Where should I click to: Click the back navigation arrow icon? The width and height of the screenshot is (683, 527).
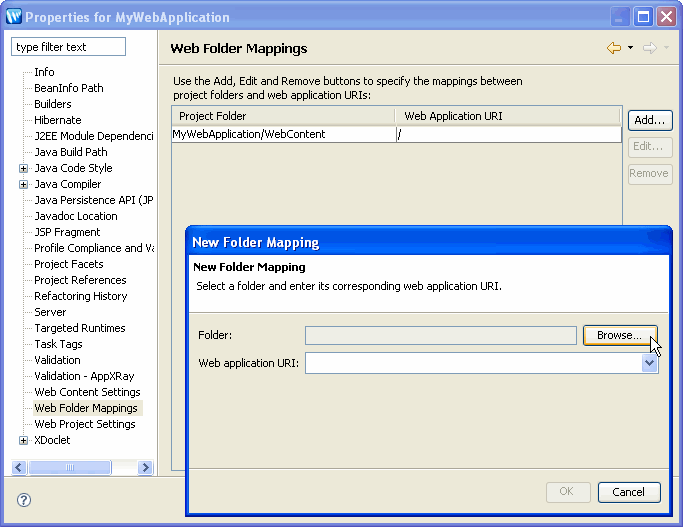click(x=614, y=48)
